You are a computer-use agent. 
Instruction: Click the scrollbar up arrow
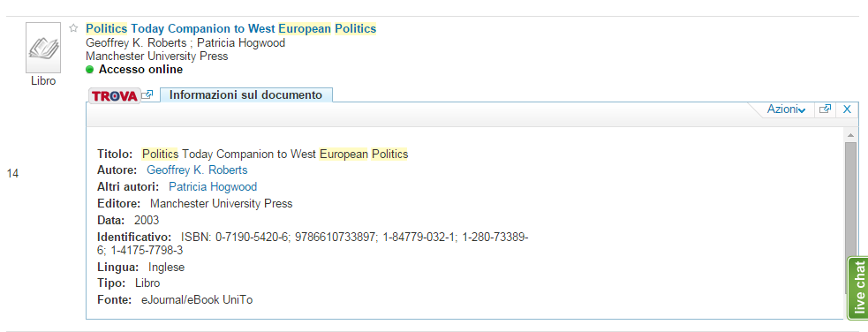click(x=850, y=135)
